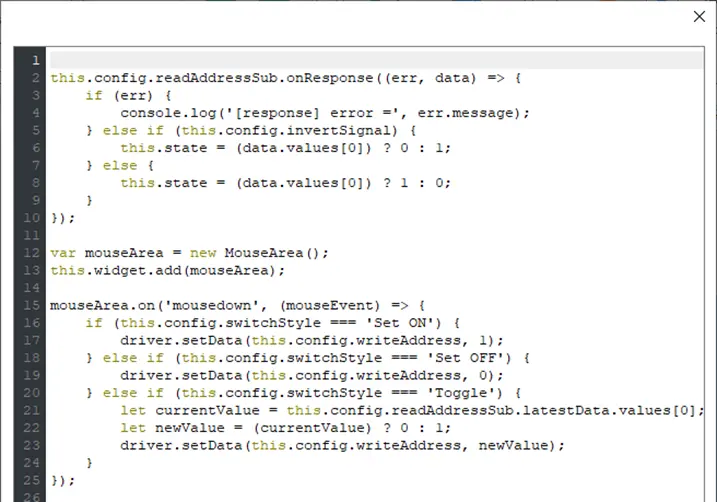Click closing '});' on line 10
717x502 pixels.
63,218
